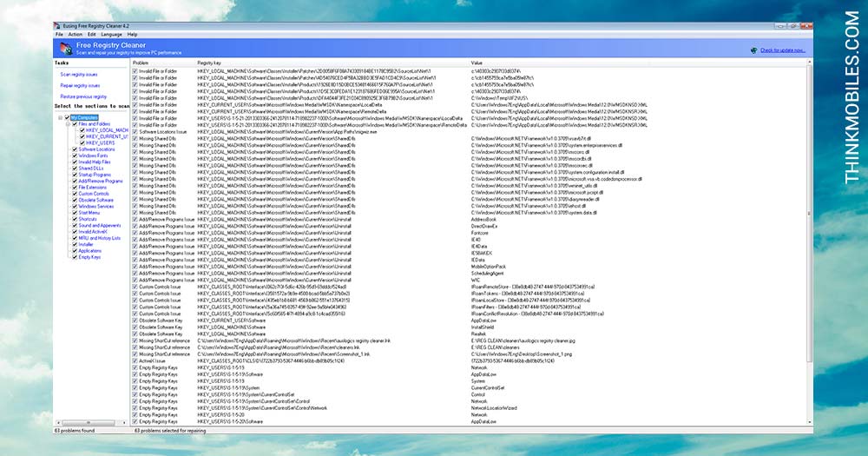This screenshot has width=868, height=456.
Task: Uncheck the Files and Folders checkbox
Action: click(x=75, y=124)
